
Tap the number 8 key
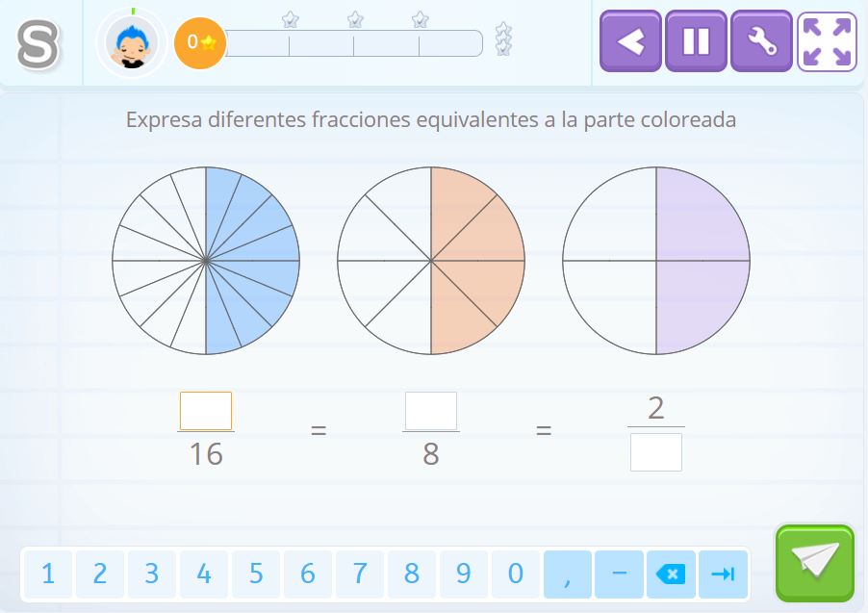(411, 575)
